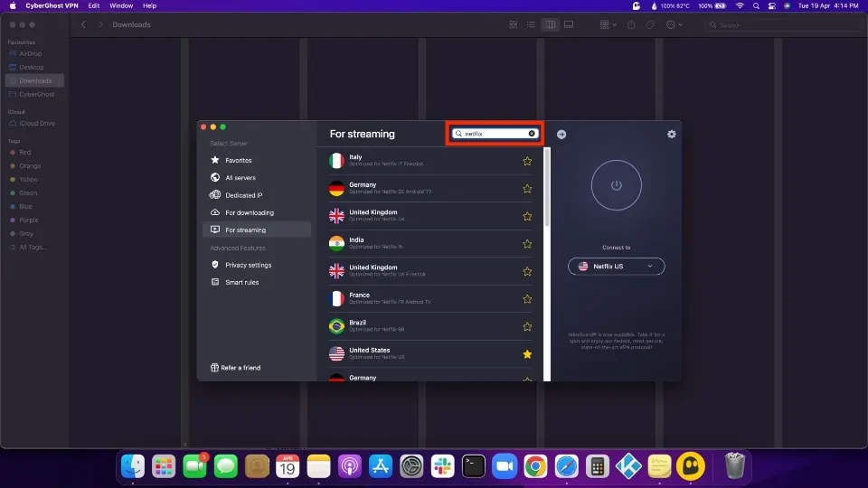868x488 pixels.
Task: Open CyberGhost folder in Finder sidebar
Action: pyautogui.click(x=34, y=94)
